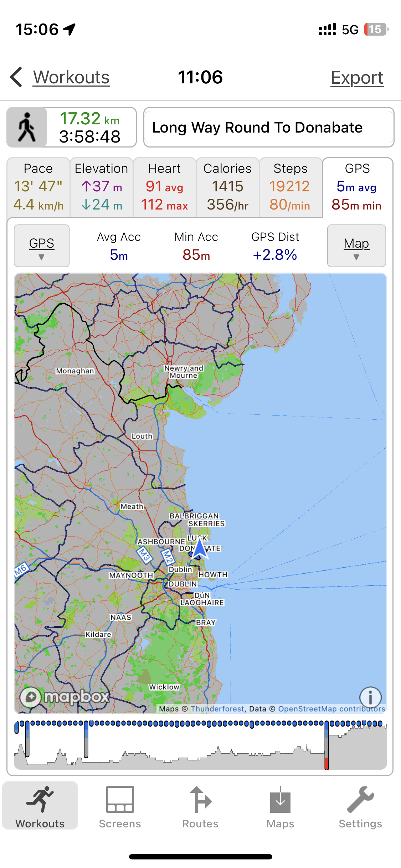The height and width of the screenshot is (868, 401).
Task: Switch to the Pace stats tab
Action: 38,187
